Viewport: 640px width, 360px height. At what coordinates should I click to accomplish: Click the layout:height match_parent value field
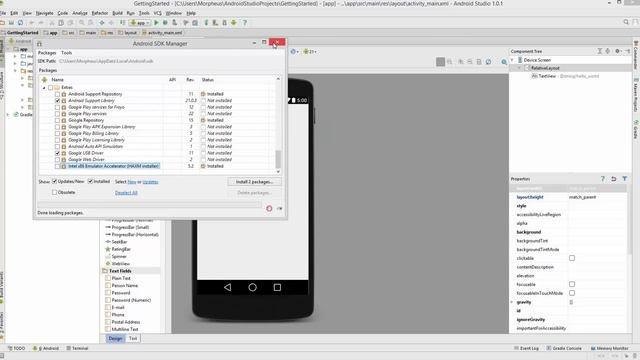pos(597,197)
